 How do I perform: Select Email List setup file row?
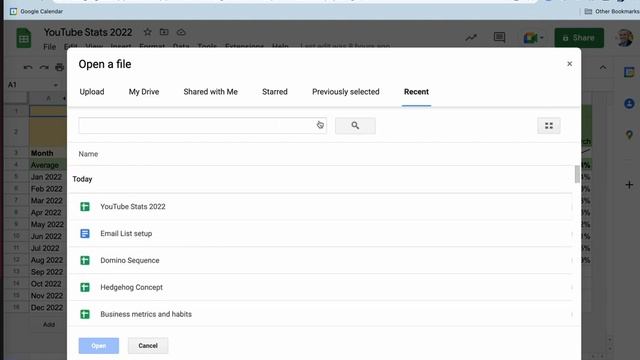[x=321, y=233]
